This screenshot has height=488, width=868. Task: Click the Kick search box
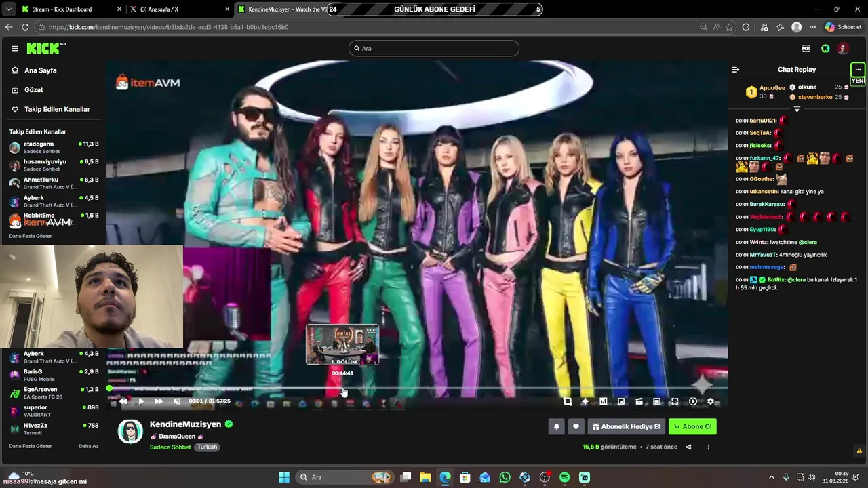pyautogui.click(x=434, y=48)
